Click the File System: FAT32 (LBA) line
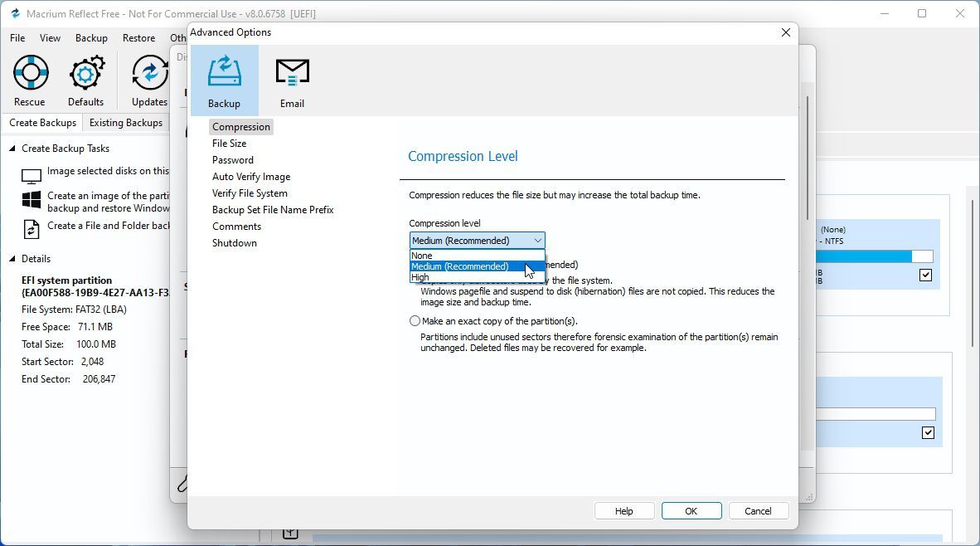 tap(75, 310)
